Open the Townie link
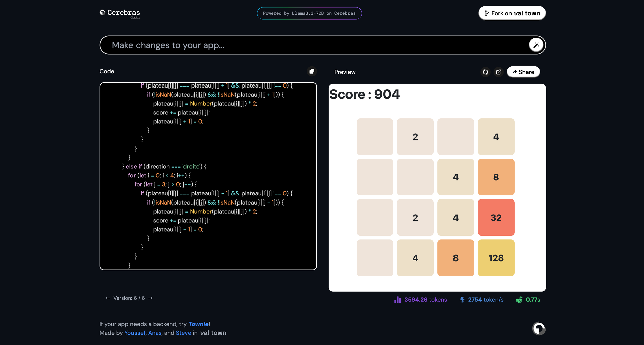 198,324
